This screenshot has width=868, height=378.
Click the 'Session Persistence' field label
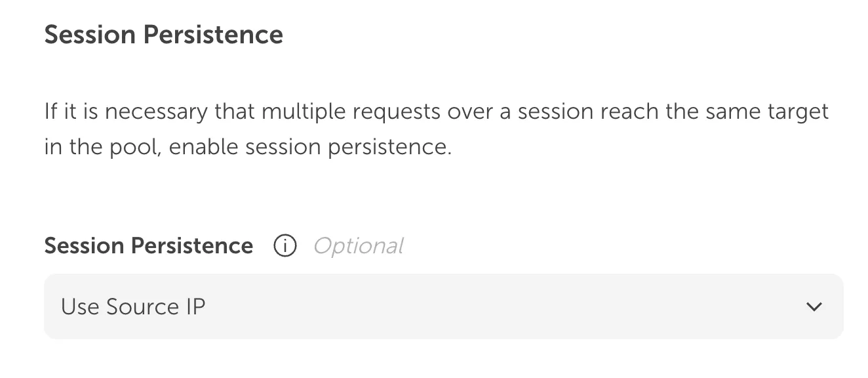click(x=148, y=246)
